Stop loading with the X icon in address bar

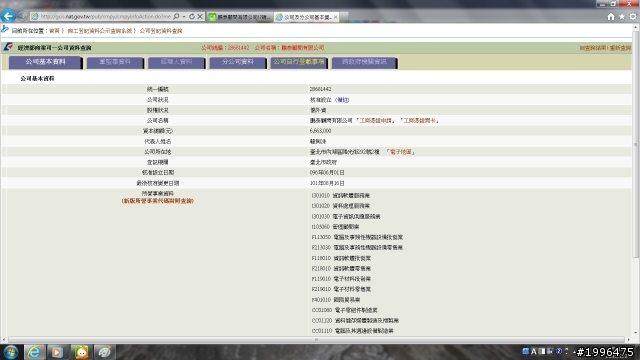(x=200, y=17)
